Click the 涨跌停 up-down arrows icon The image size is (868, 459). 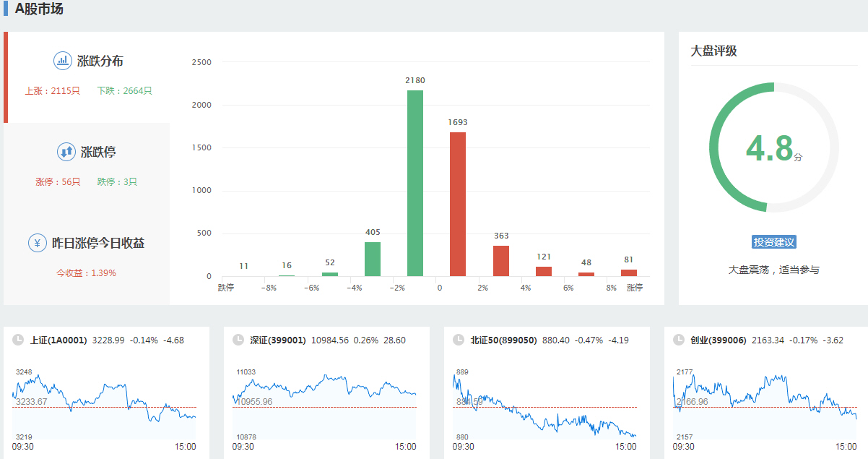(66, 152)
